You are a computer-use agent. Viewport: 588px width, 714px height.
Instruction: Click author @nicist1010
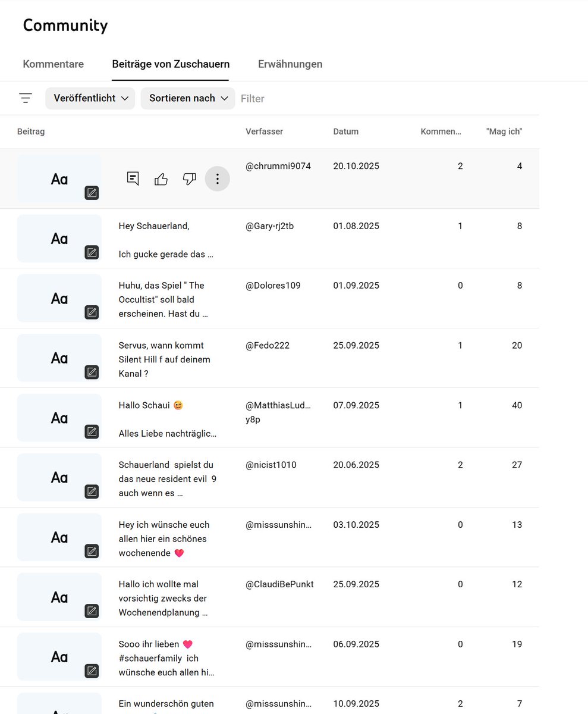click(x=271, y=465)
